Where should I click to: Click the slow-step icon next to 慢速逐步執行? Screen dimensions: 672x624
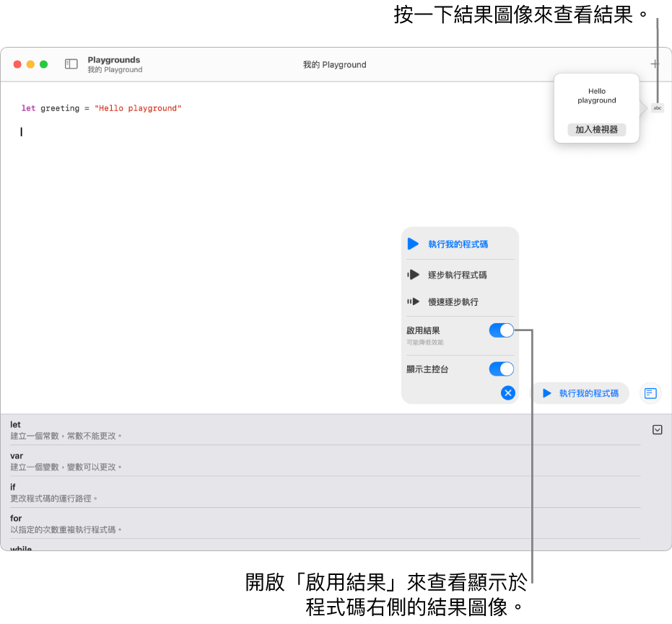tap(413, 302)
